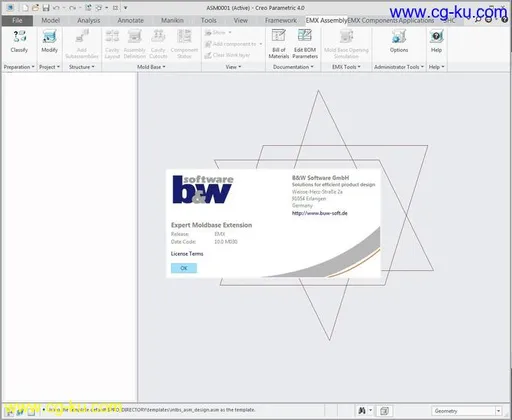Switch to the Analysis tab
512x420 pixels.
(89, 20)
